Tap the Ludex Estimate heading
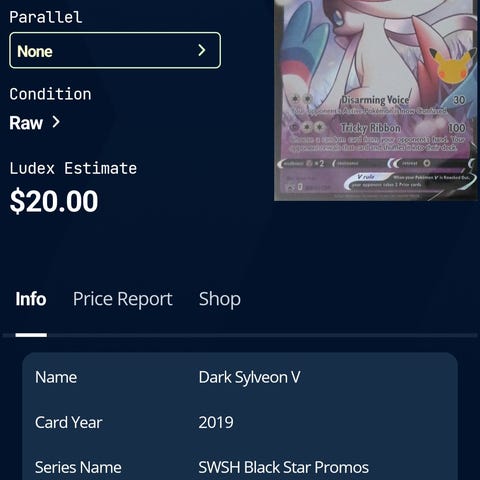 (x=73, y=168)
